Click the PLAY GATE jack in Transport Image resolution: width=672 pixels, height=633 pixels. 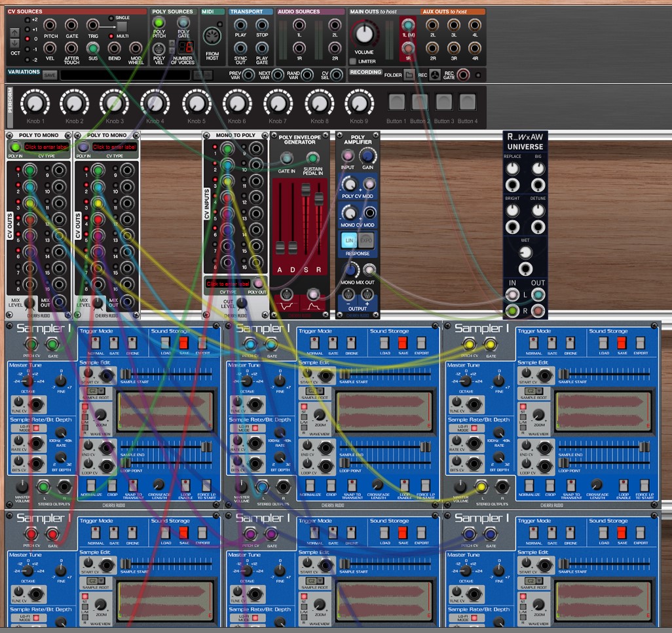tap(262, 48)
